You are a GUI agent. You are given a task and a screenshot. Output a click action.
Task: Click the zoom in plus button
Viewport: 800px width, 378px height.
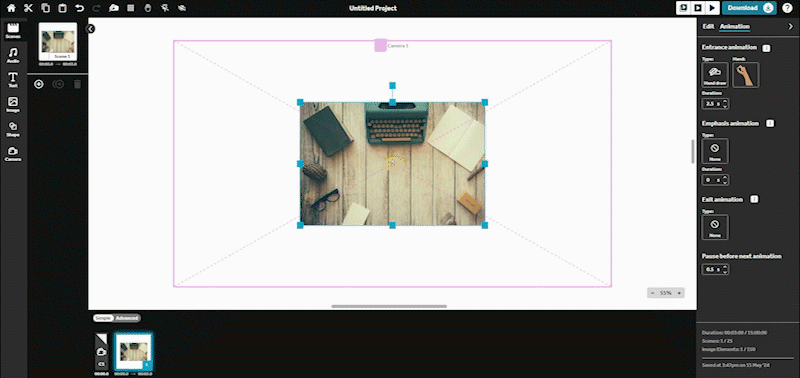coord(679,293)
